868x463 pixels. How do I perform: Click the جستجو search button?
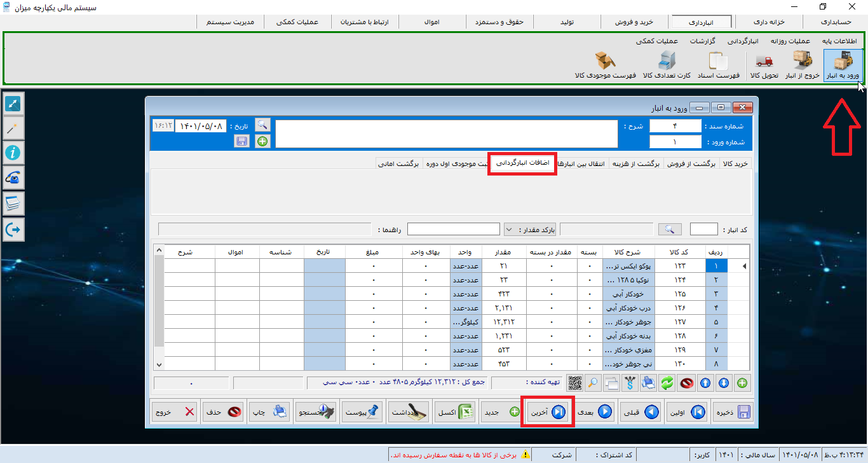point(316,412)
